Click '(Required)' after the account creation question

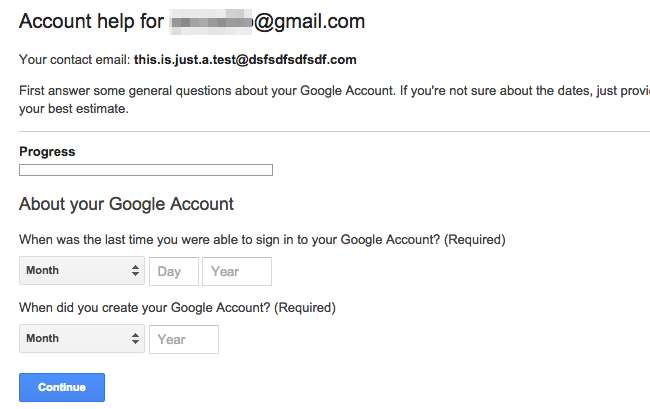(x=304, y=308)
